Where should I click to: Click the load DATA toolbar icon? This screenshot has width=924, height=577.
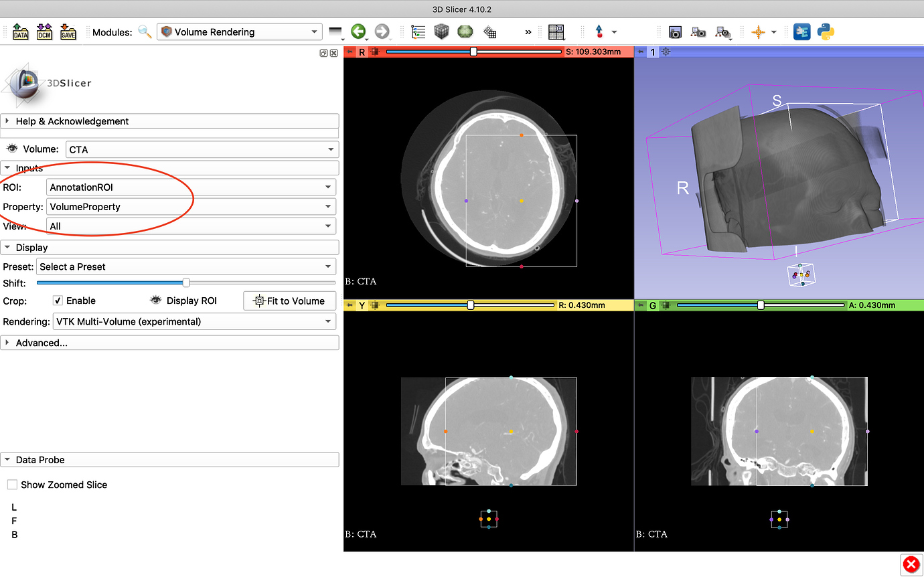point(21,32)
